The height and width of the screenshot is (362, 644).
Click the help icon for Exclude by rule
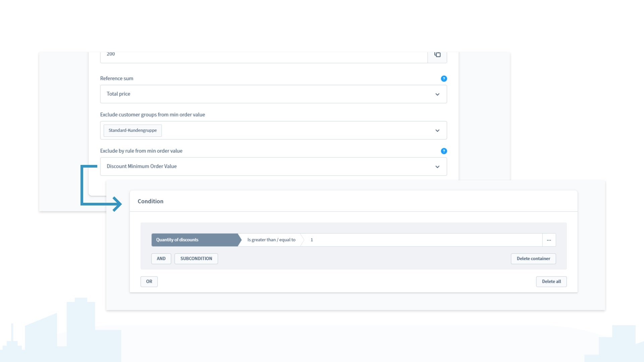pyautogui.click(x=444, y=151)
